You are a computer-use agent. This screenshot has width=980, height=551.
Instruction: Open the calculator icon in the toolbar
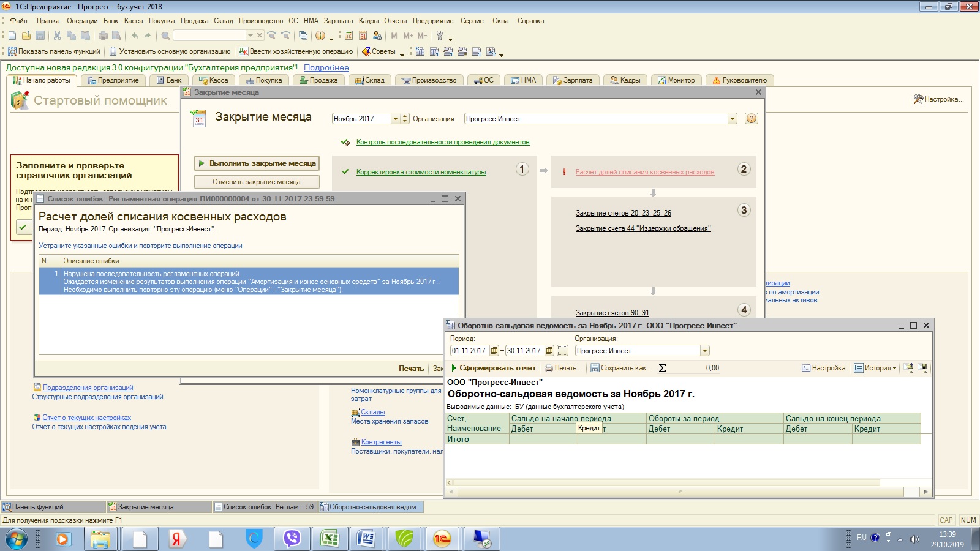pos(349,36)
